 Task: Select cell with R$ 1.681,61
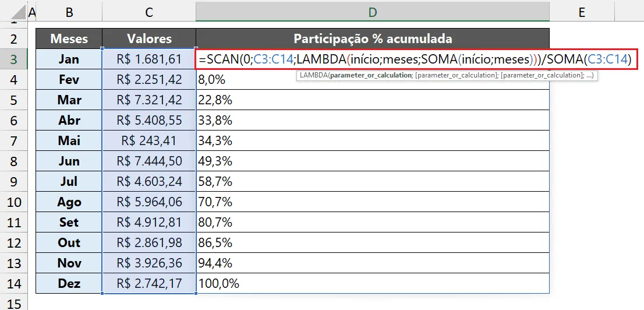[x=149, y=59]
